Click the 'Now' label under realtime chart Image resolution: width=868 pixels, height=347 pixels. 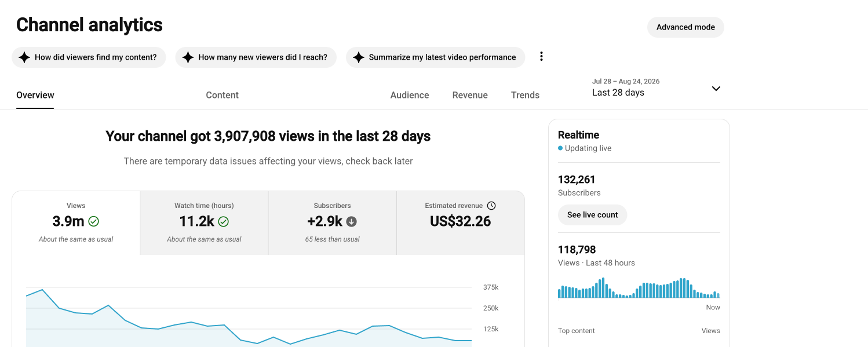coord(713,308)
